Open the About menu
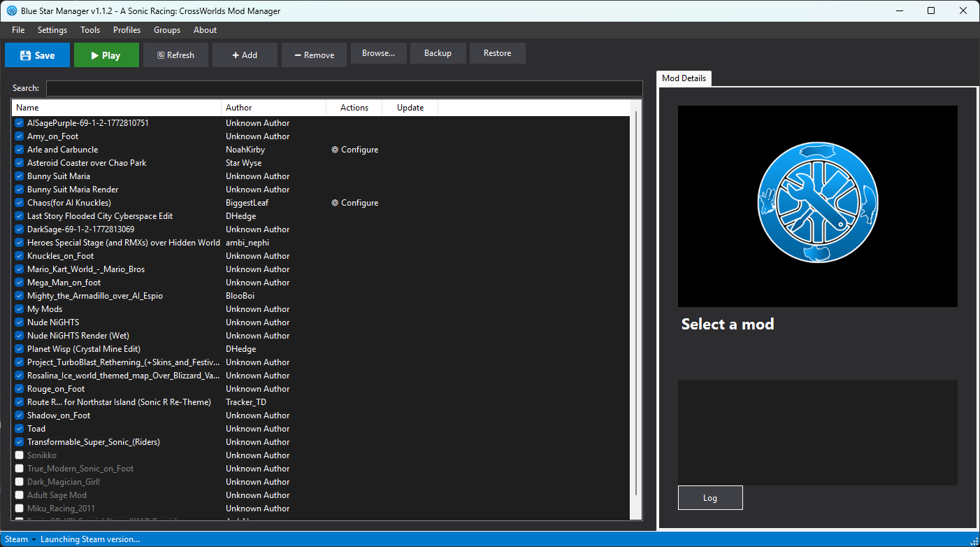 coord(206,30)
